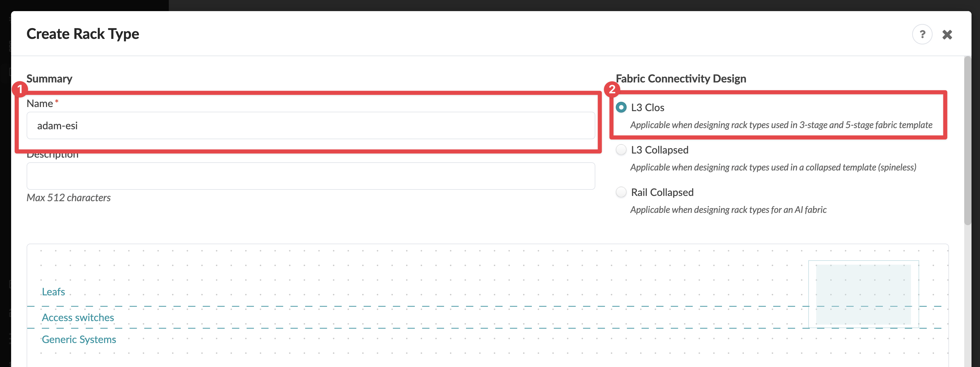980x367 pixels.
Task: Click the AI fabric description under Rail Collapsed
Action: click(x=728, y=210)
